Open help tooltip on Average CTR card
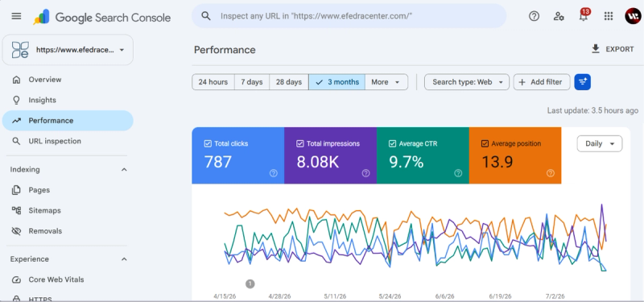The image size is (644, 302). coord(458,173)
